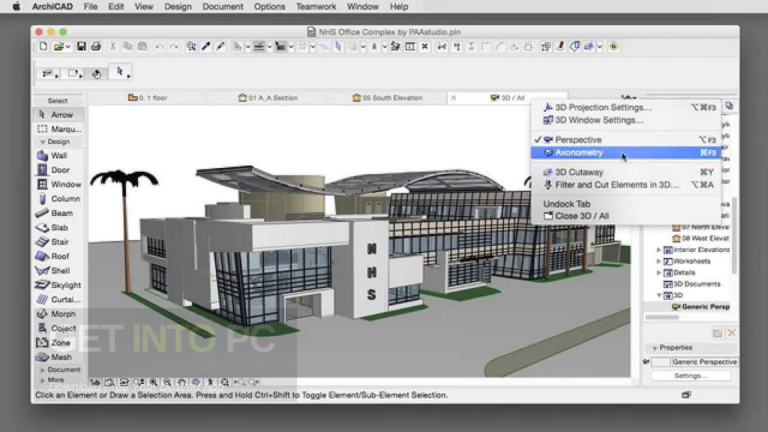Select the Arrow tool in the toolbox
Screen dimensions: 768x432
point(58,115)
